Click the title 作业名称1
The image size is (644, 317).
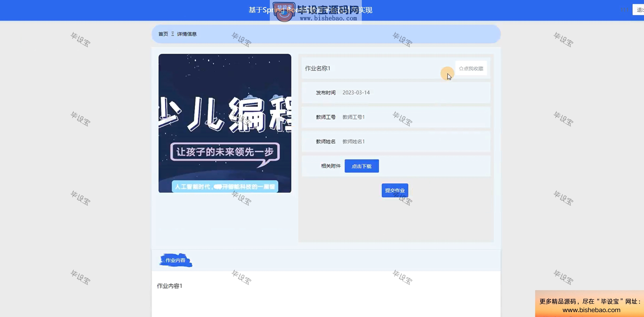(317, 68)
